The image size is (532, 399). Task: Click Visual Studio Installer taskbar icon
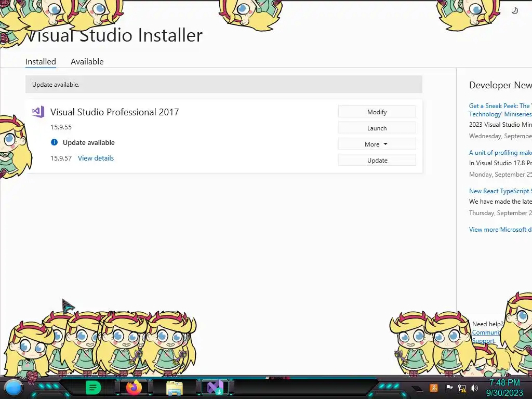215,388
